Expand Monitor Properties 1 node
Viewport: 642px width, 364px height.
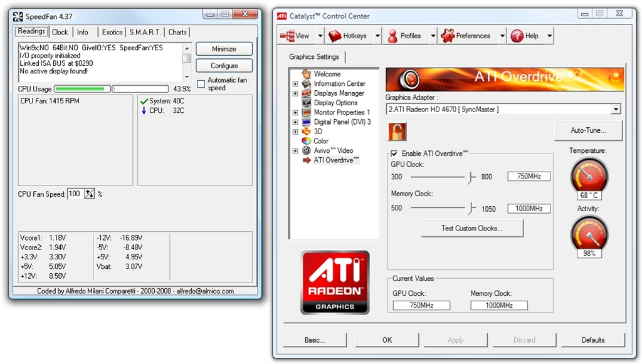(295, 113)
